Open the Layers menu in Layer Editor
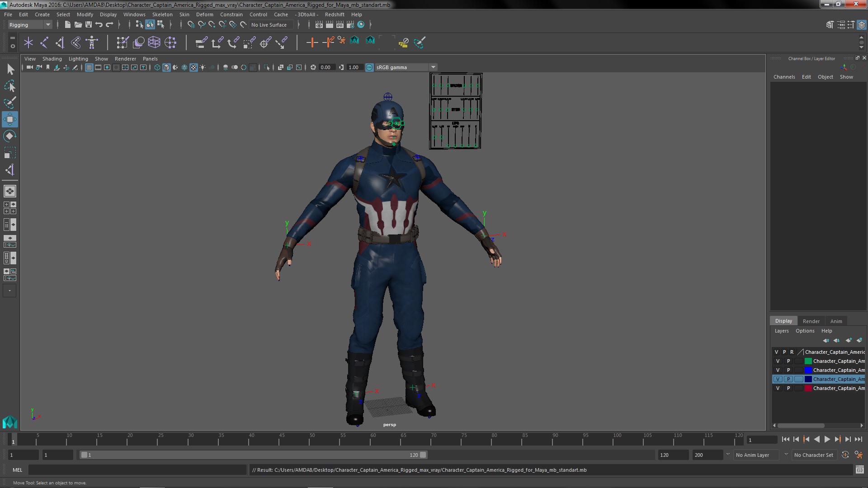The image size is (868, 488). click(781, 331)
